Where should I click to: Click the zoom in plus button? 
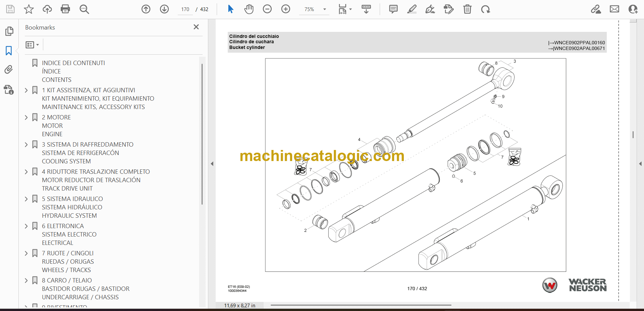[286, 9]
